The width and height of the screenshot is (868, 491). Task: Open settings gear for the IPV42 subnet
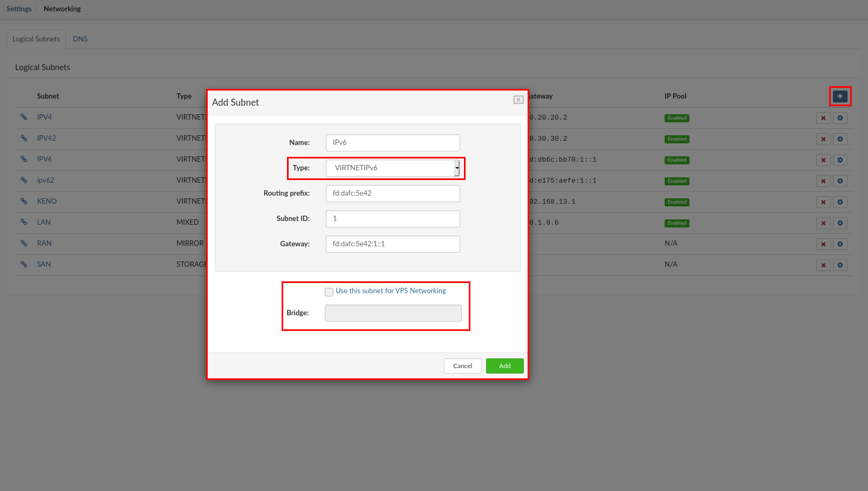pos(840,139)
